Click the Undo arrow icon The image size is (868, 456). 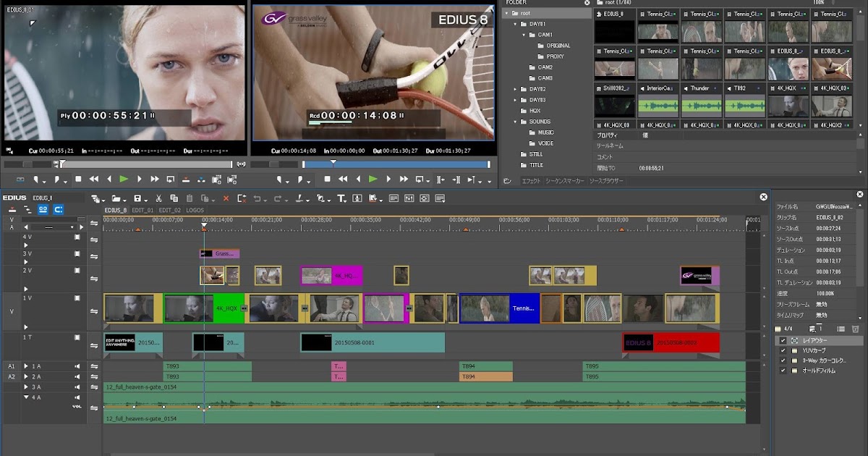[x=257, y=198]
